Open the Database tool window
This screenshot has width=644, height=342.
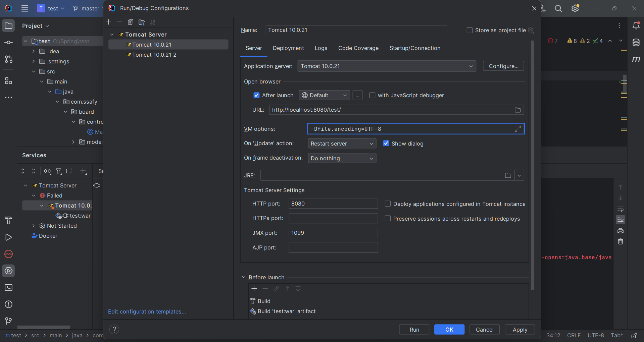636,43
